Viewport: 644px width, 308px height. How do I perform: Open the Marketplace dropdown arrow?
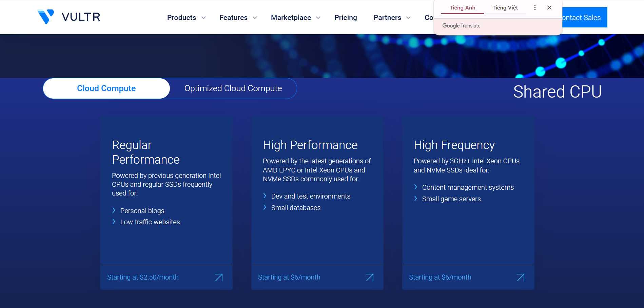coord(318,18)
